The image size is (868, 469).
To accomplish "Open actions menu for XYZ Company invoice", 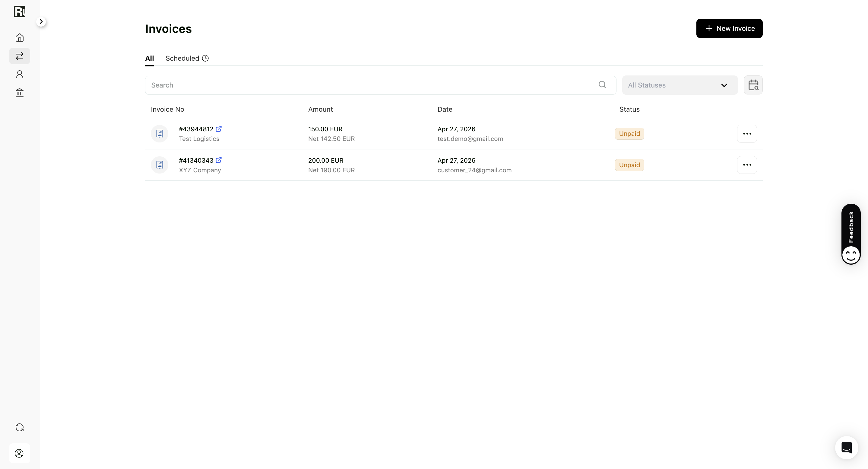I will (x=747, y=165).
